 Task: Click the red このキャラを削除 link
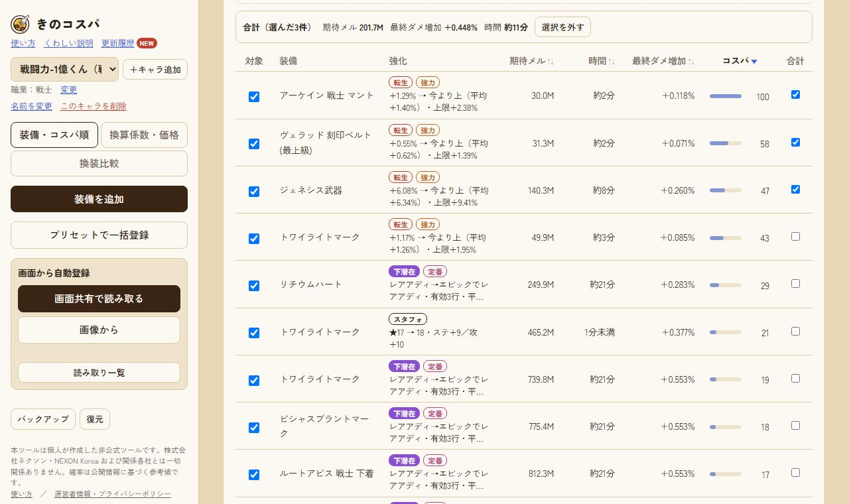pos(94,106)
